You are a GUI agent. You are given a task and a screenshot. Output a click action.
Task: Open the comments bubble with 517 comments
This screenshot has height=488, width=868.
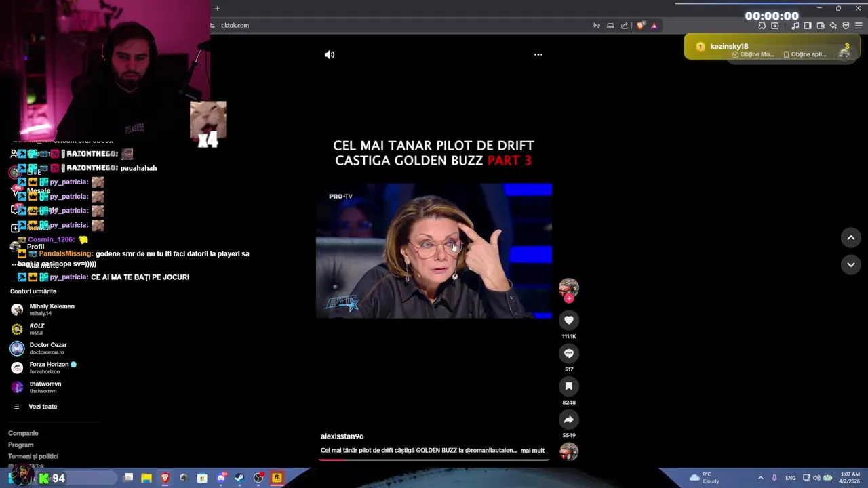click(x=569, y=353)
